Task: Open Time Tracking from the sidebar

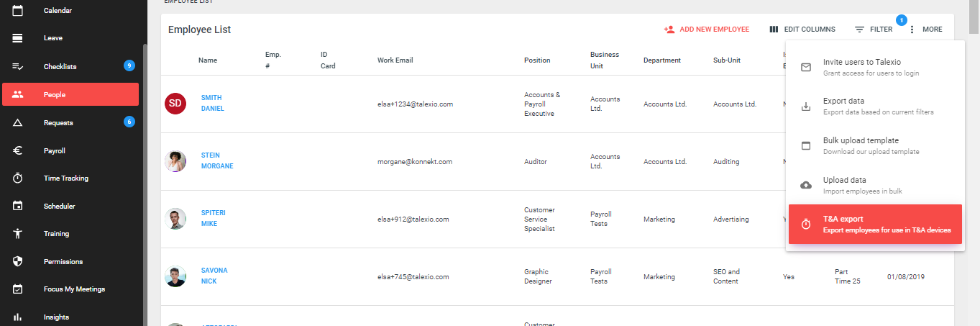Action: (x=72, y=178)
